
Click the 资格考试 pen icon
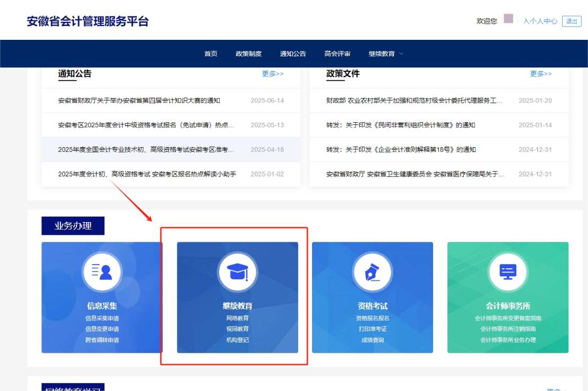point(372,271)
